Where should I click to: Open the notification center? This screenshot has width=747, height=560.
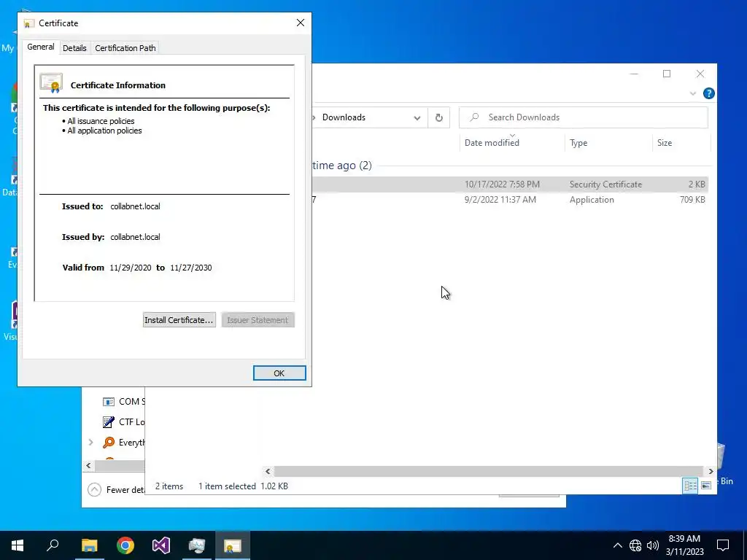[723, 545]
